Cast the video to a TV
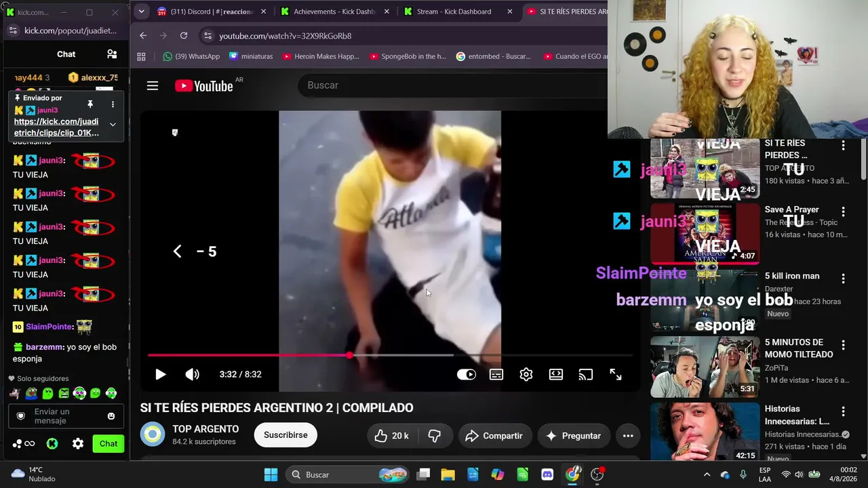This screenshot has height=488, width=868. coord(586,374)
